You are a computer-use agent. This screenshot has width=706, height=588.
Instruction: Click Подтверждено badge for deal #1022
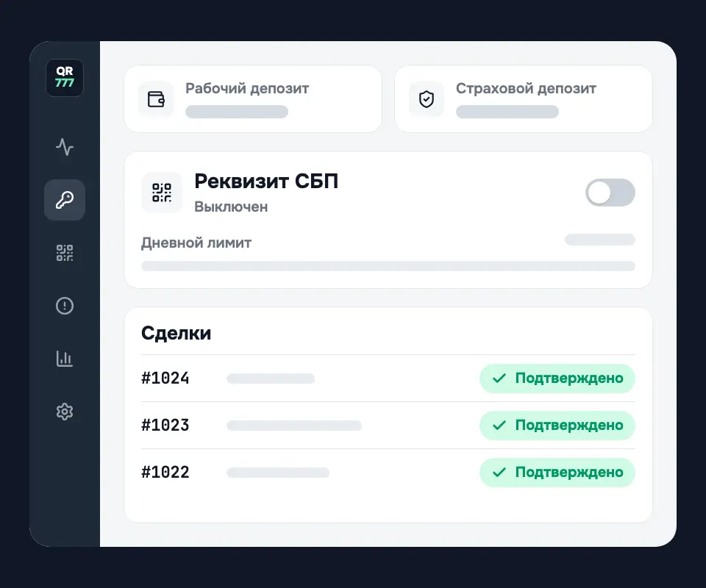(557, 473)
